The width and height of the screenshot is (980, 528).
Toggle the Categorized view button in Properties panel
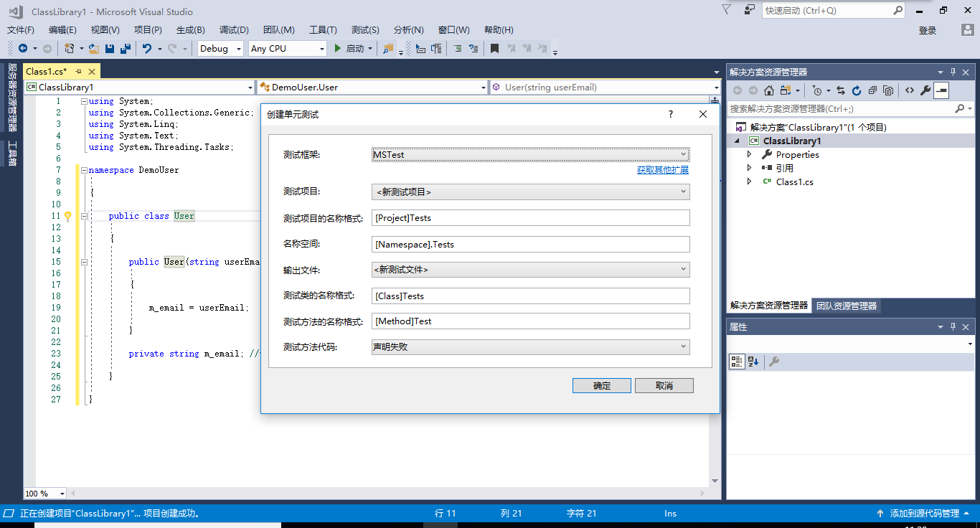(737, 362)
